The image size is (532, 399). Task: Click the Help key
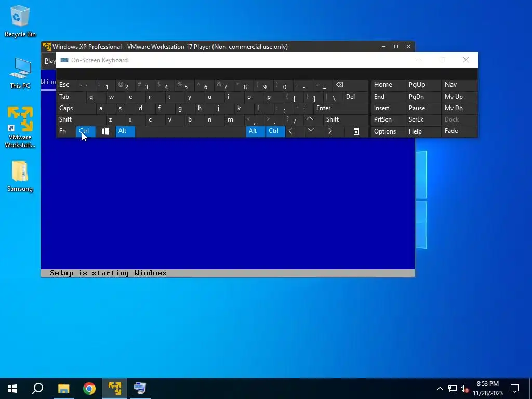(x=423, y=131)
